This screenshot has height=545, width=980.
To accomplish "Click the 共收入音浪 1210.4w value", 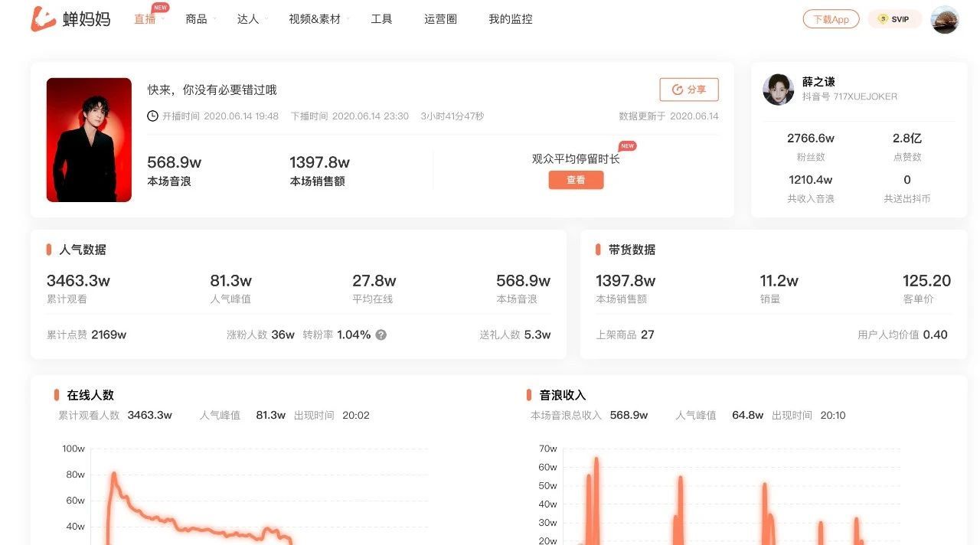I will pos(811,180).
